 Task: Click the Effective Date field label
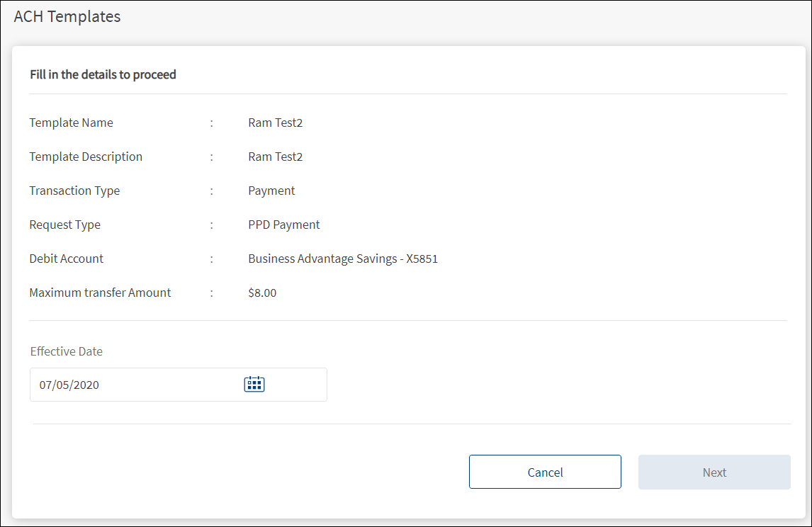coord(66,351)
